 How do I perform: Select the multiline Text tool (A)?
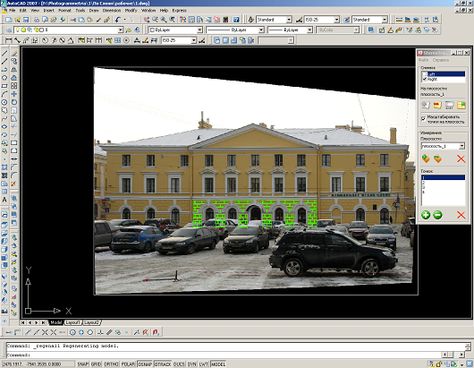(5, 200)
